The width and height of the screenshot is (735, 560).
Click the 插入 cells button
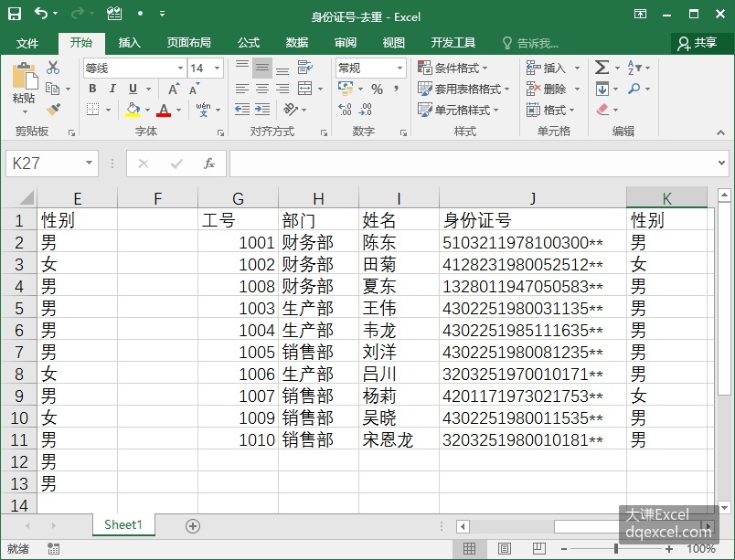(553, 69)
